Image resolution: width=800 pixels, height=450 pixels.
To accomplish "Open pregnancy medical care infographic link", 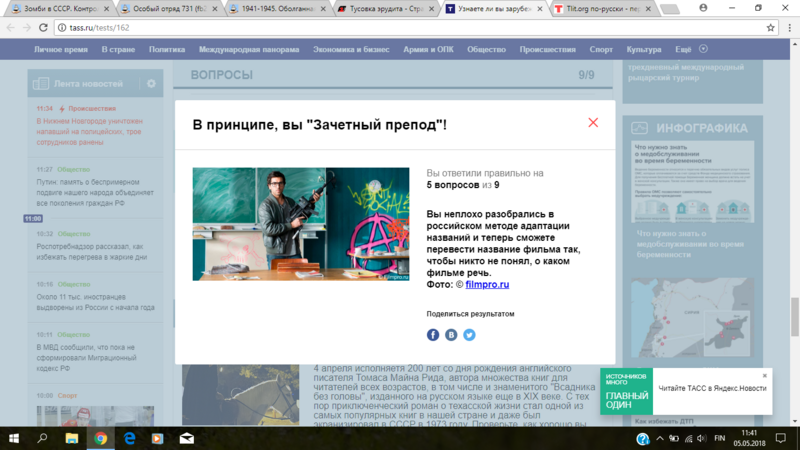I will coord(690,244).
